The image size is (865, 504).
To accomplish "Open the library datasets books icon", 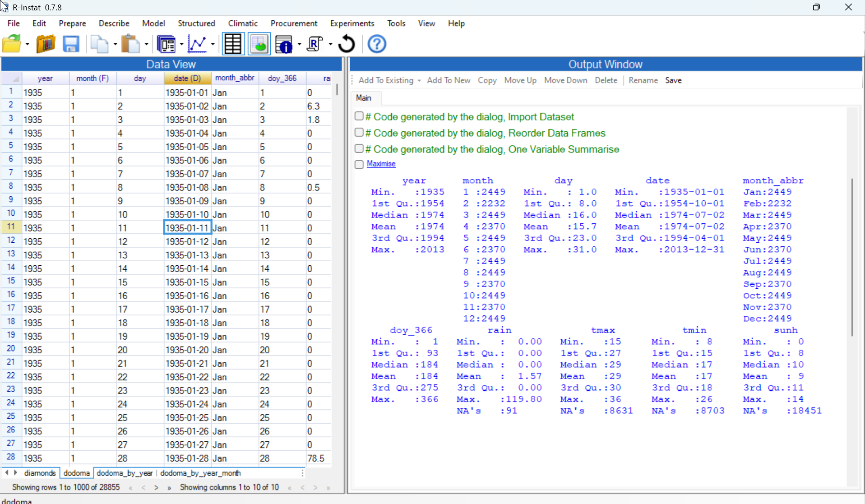I will [x=46, y=44].
